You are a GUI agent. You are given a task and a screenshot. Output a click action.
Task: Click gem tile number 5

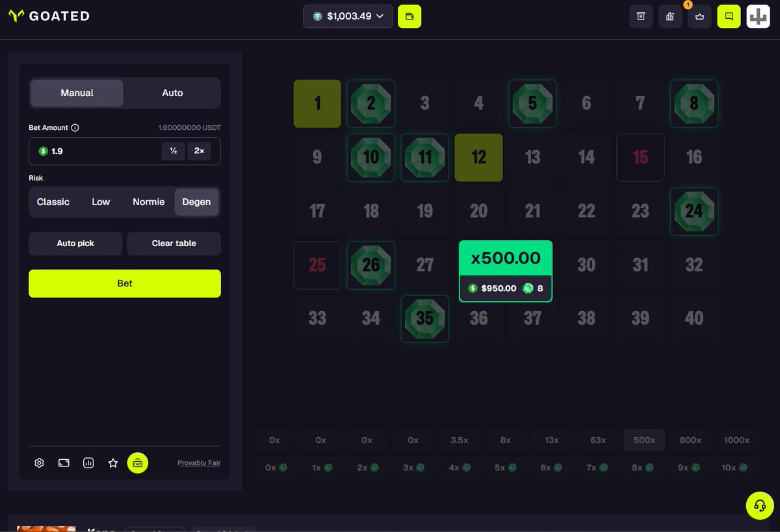click(532, 103)
